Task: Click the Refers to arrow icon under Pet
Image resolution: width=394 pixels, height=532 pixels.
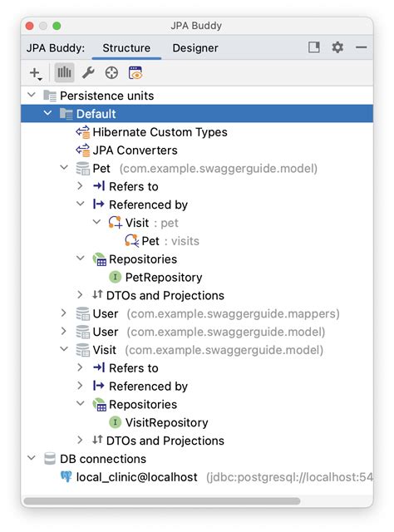Action: click(99, 186)
